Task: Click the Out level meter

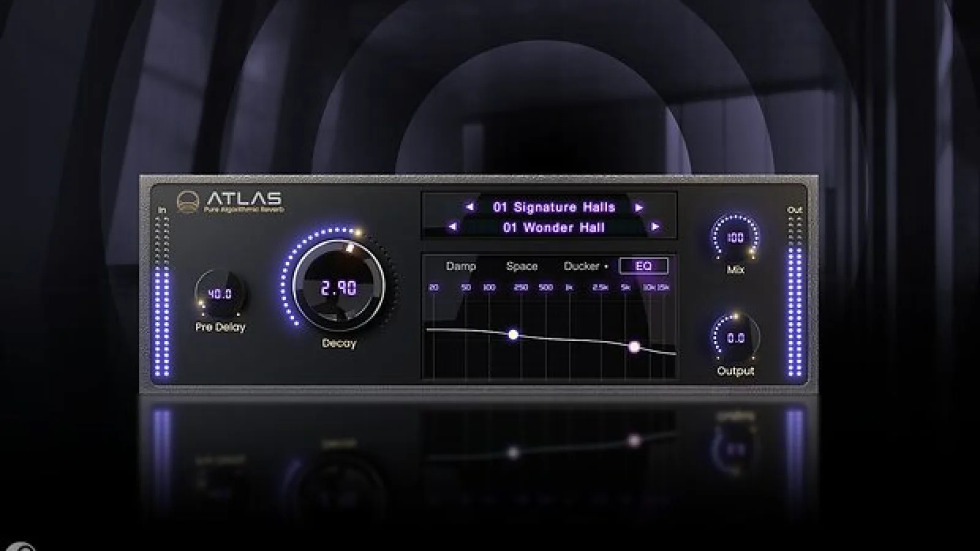Action: [x=794, y=295]
